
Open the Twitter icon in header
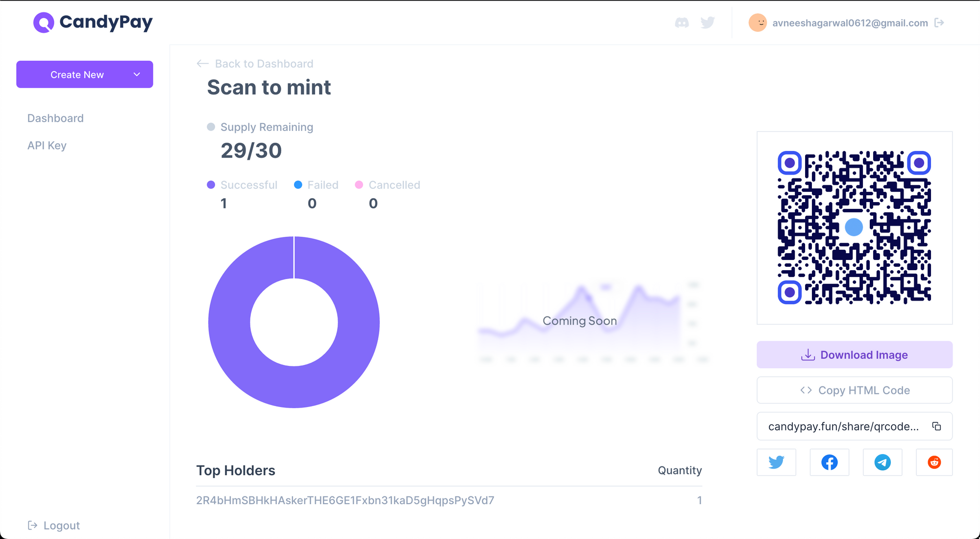click(708, 23)
